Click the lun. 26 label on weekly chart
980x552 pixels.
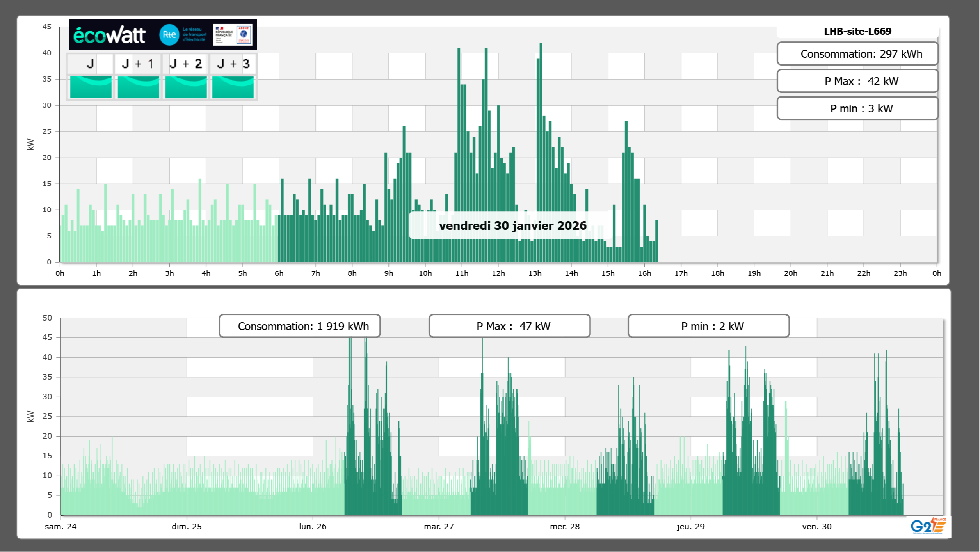(x=313, y=526)
